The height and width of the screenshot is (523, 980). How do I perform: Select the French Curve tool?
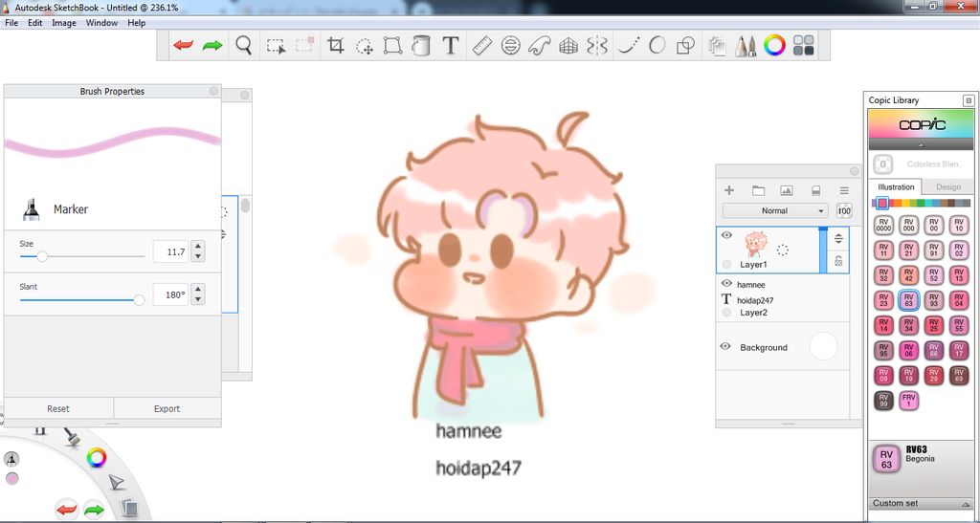pos(539,46)
